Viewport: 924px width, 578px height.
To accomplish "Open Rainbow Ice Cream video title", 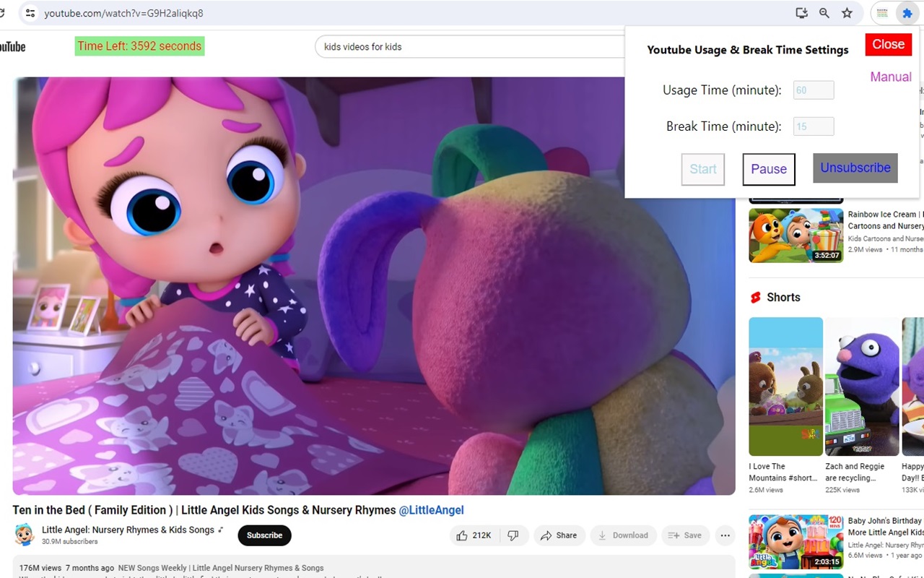I will (x=886, y=220).
